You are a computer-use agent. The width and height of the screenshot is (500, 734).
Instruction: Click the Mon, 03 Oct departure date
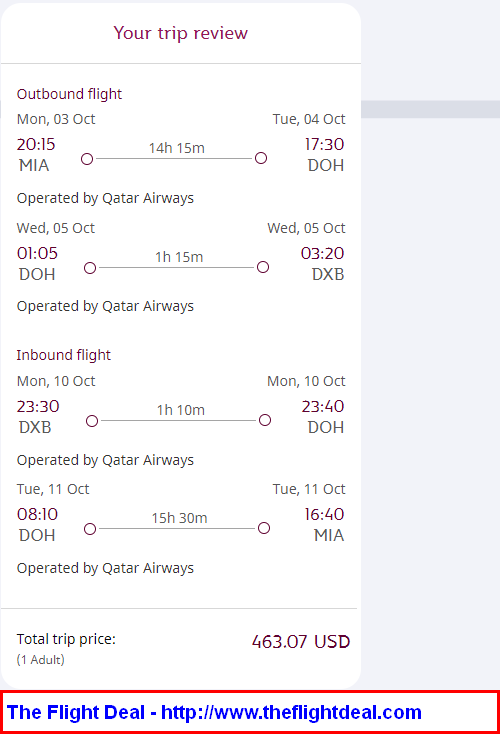[56, 119]
